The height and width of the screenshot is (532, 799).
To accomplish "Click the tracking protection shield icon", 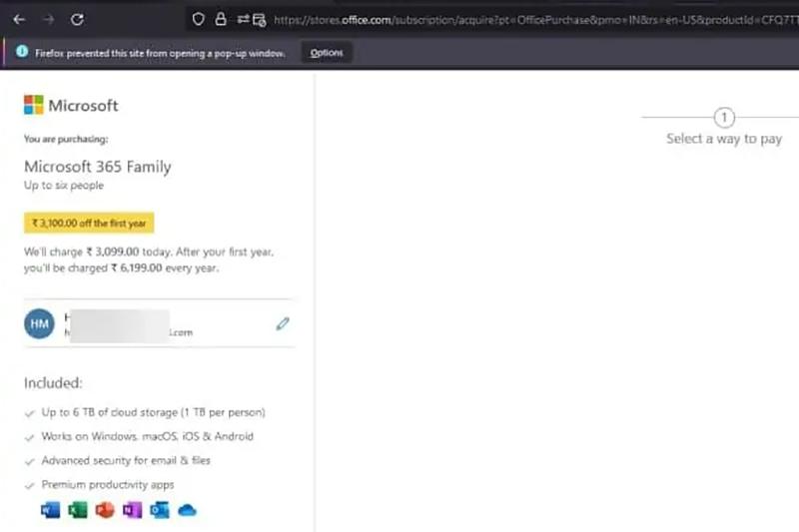I will coord(199,19).
